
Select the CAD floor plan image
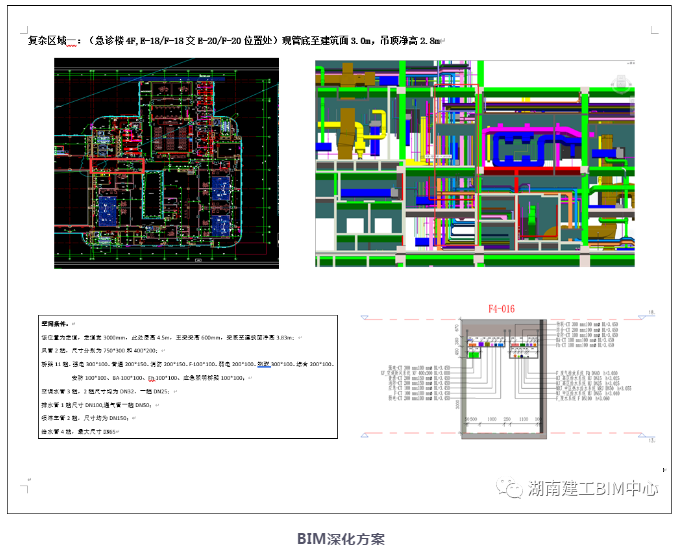click(166, 163)
